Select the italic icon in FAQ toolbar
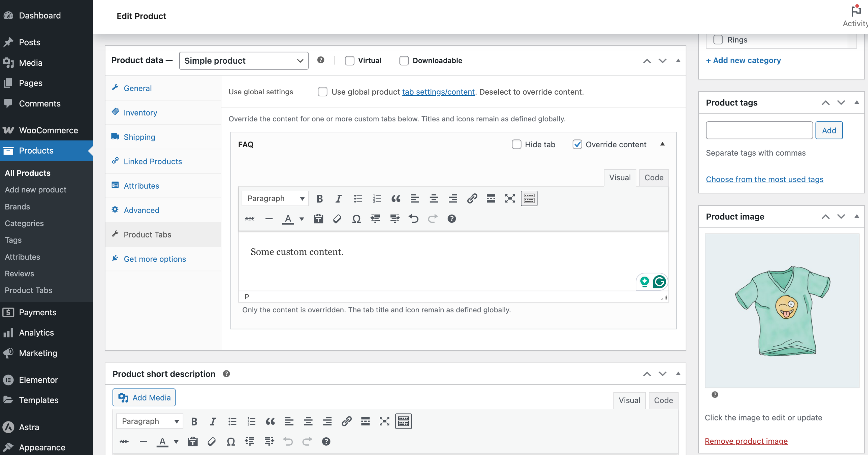The width and height of the screenshot is (868, 455). (x=338, y=198)
